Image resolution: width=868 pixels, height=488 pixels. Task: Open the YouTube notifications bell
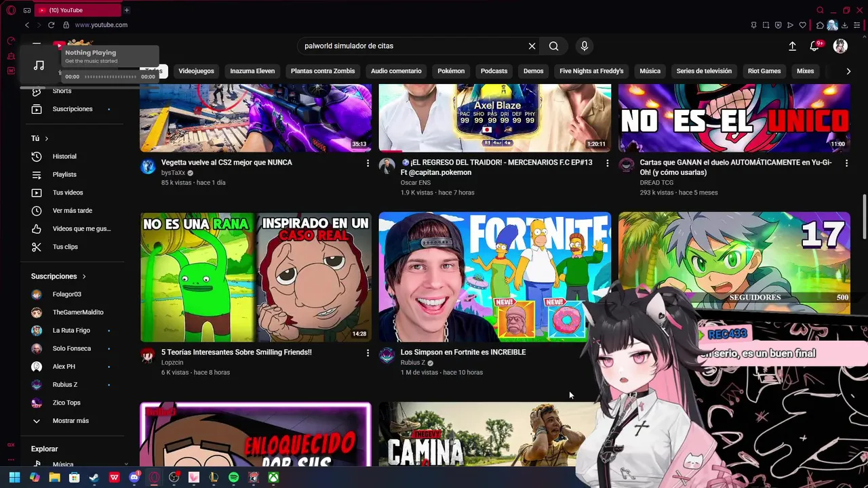(x=814, y=46)
